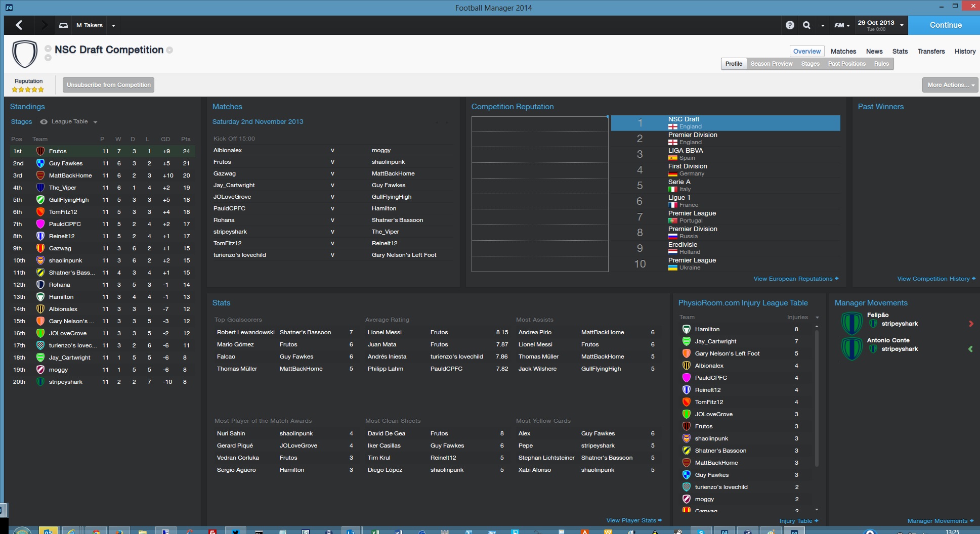Click Guy Fawkes badge in standings
This screenshot has height=534, width=980.
pyautogui.click(x=40, y=163)
